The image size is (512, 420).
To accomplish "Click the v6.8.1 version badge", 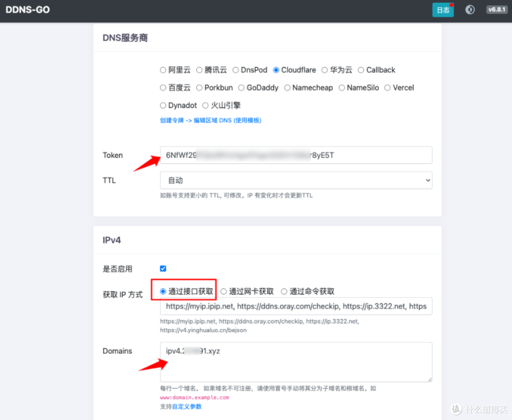I will (497, 9).
